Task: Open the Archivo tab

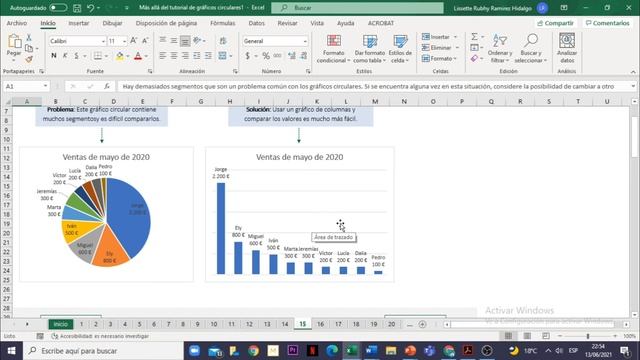Action: (17, 23)
